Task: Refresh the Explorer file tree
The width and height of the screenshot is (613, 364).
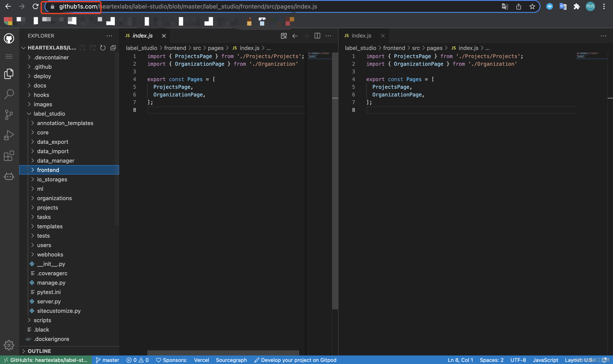Action: point(103,48)
